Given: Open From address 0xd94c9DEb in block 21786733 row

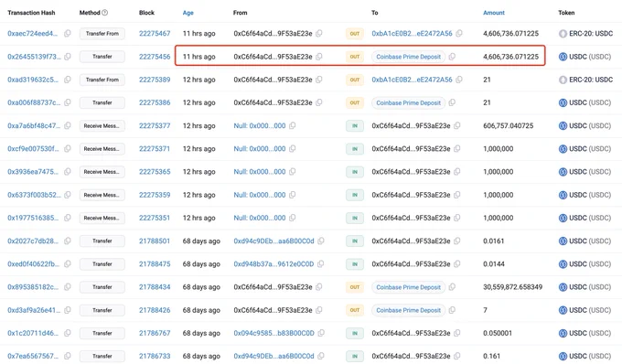Looking at the screenshot, I should pyautogui.click(x=273, y=356).
